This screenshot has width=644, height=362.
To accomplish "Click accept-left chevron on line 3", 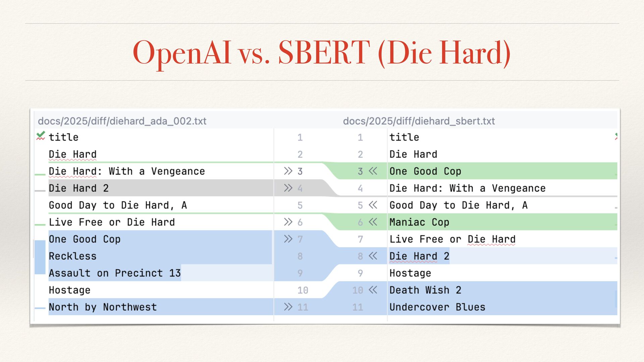I will (x=288, y=171).
